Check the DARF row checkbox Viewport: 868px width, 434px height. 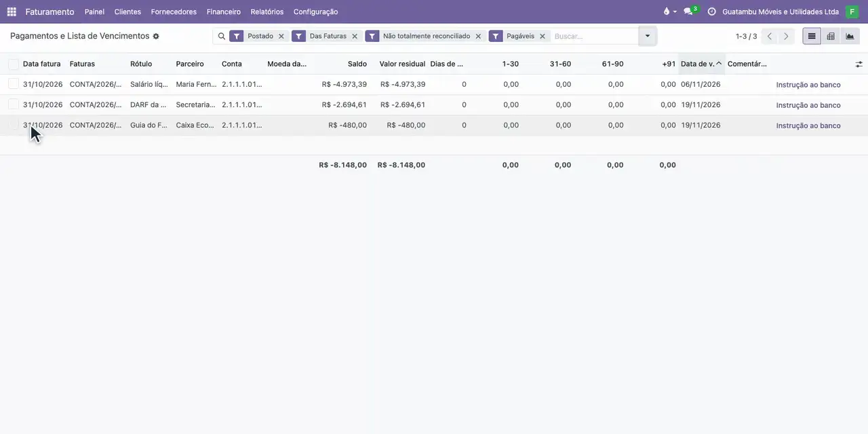coord(14,104)
